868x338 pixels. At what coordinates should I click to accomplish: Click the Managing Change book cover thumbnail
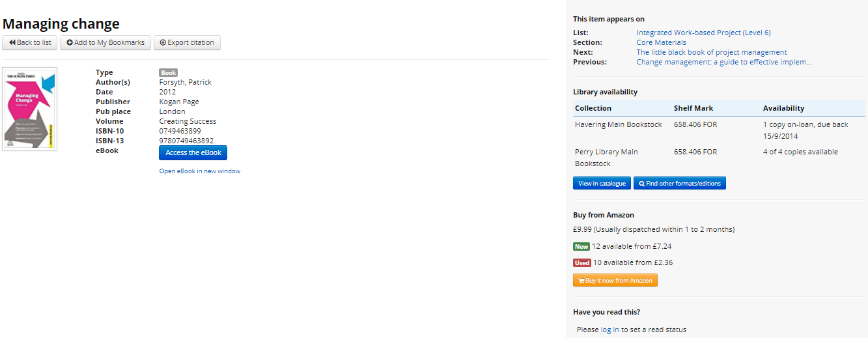[30, 109]
